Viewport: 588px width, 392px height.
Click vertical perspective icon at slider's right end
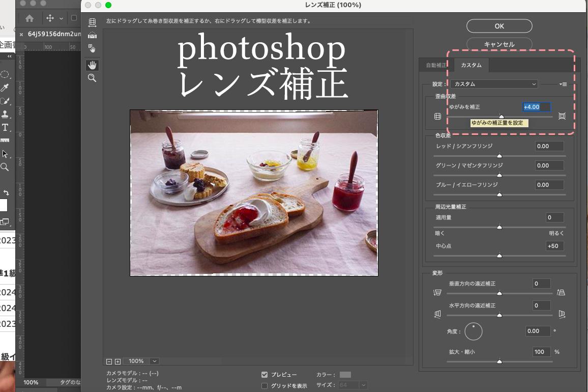(x=561, y=292)
